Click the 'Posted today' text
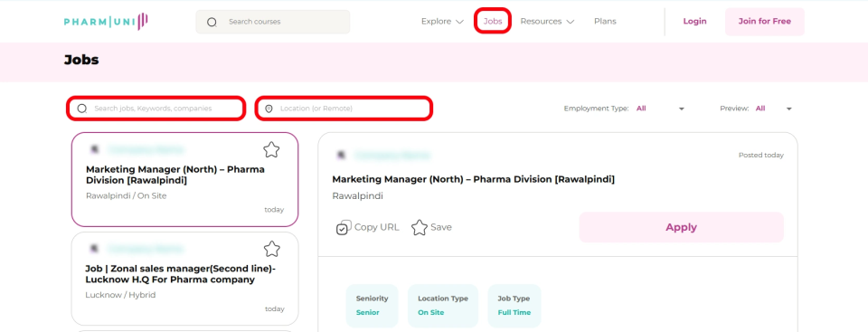Viewport: 868px width, 332px height. coord(761,156)
